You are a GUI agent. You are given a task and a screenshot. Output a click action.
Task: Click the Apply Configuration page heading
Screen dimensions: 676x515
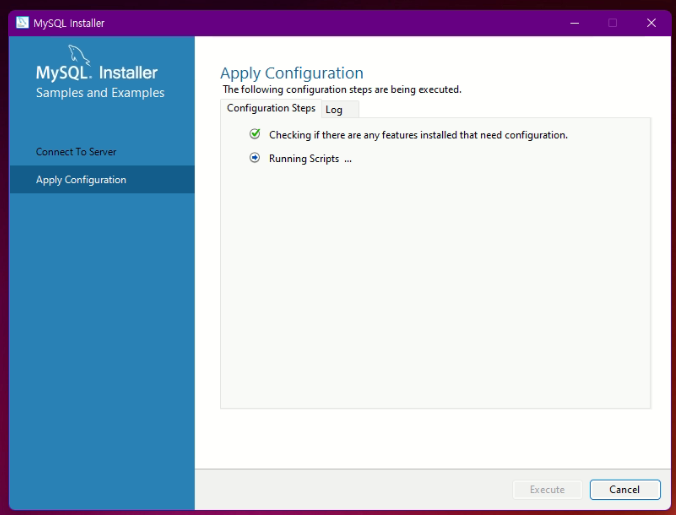point(292,73)
